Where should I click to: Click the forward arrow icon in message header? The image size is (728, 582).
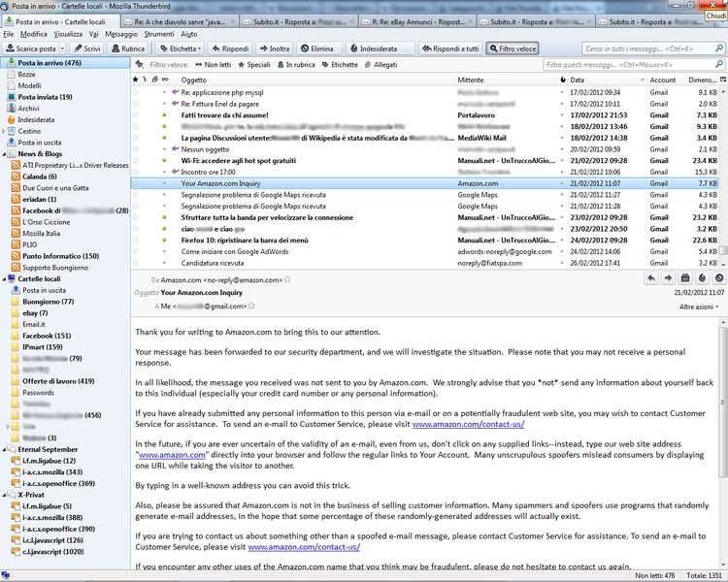[668, 278]
